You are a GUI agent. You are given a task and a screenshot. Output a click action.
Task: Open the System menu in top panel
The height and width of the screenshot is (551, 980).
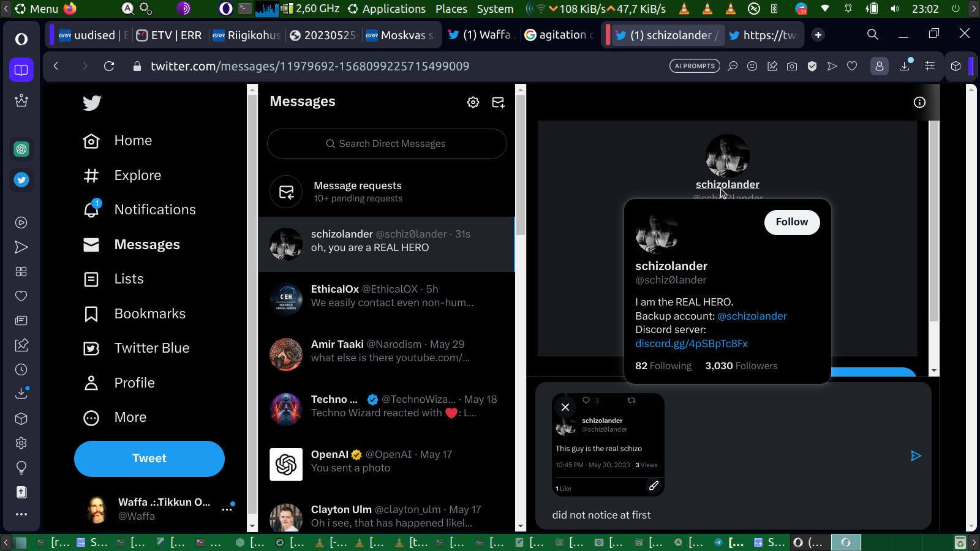coord(495,9)
